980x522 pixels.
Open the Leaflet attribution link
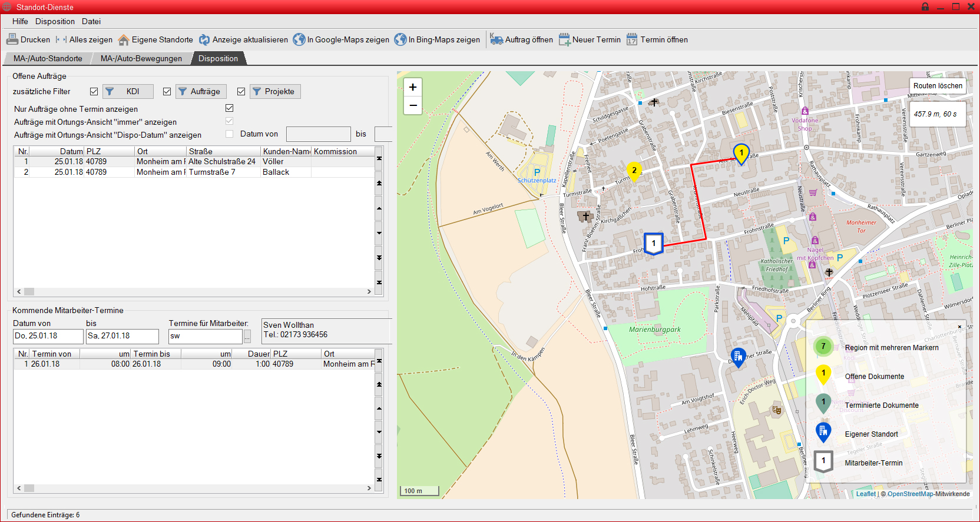pyautogui.click(x=866, y=494)
